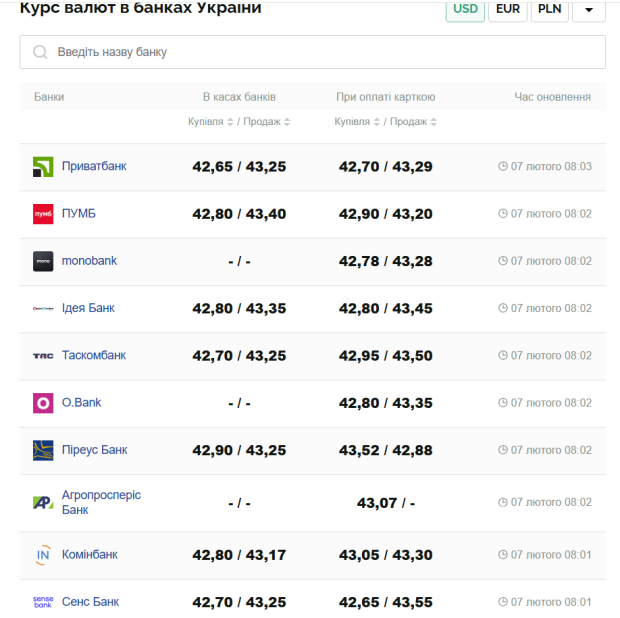620x618 pixels.
Task: Click the Kominbank IN logo icon
Action: [43, 555]
